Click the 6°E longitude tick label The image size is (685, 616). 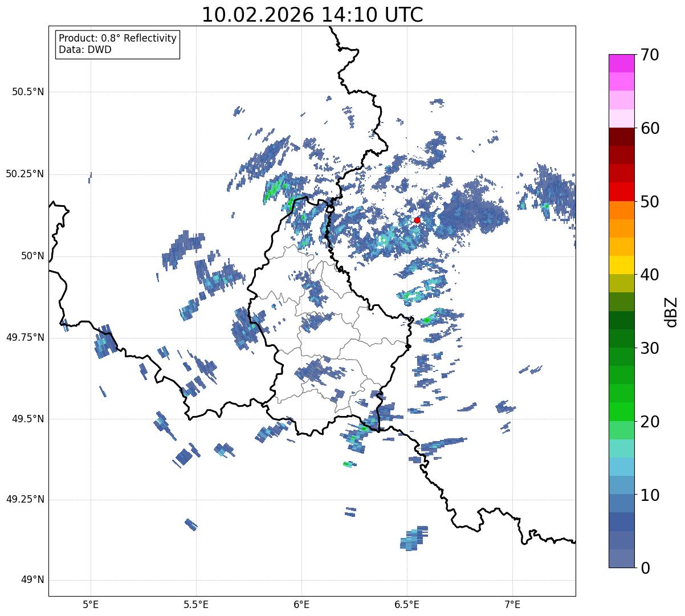(301, 604)
